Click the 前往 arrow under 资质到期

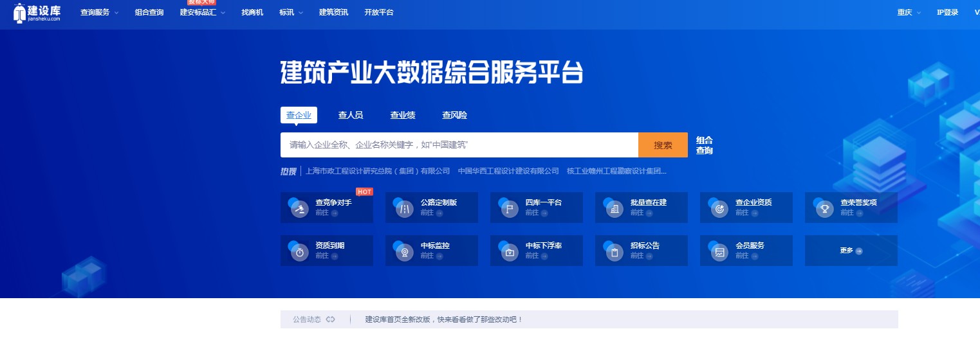(x=335, y=256)
